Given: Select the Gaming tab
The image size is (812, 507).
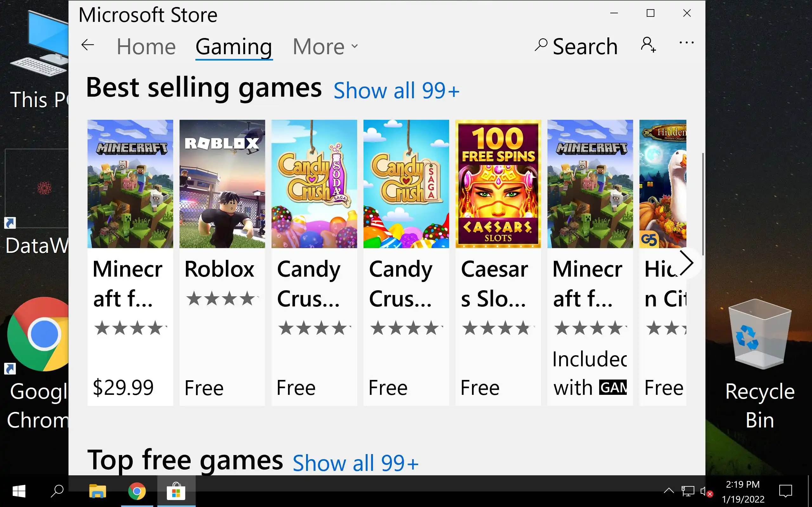Looking at the screenshot, I should tap(234, 46).
